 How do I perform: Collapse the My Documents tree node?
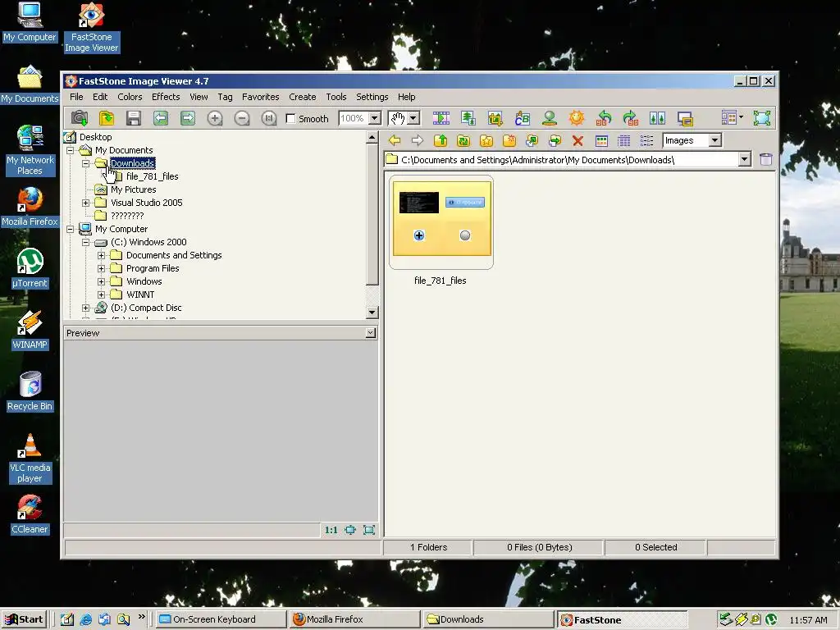[71, 151]
